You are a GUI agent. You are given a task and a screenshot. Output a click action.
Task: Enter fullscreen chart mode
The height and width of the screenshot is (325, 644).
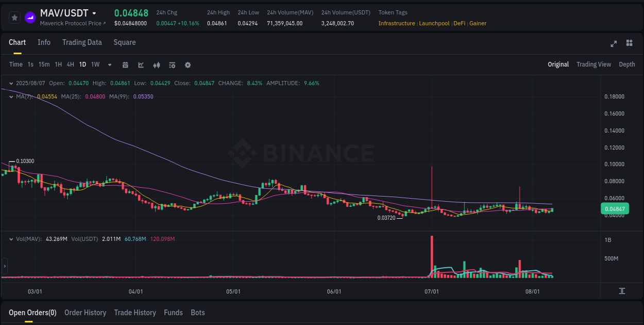pos(614,44)
